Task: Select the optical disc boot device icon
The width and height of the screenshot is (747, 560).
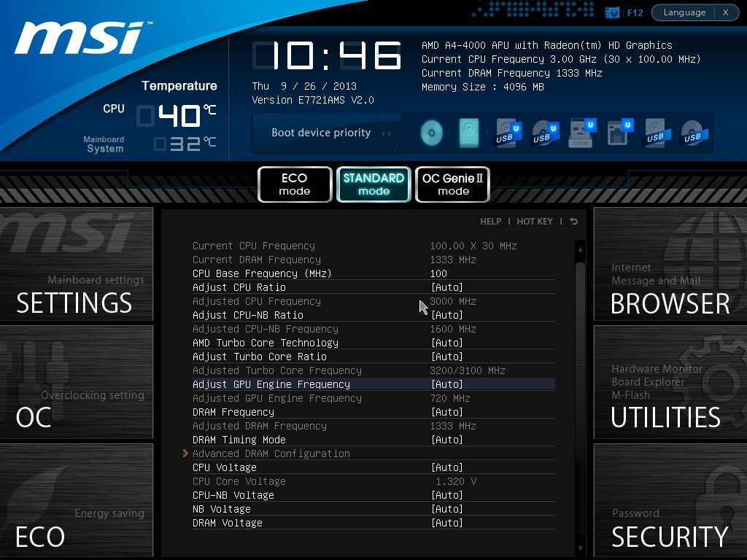Action: pos(432,133)
